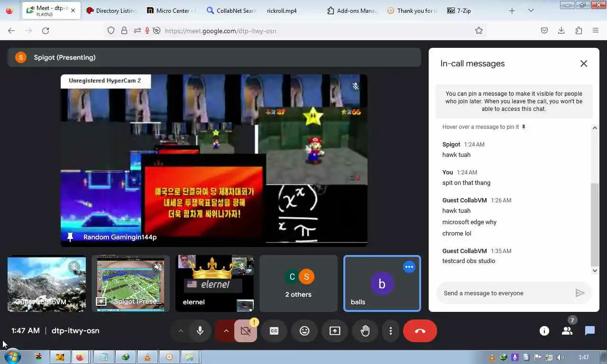Select the 2 others participant tile
This screenshot has width=607, height=364.
point(298,283)
